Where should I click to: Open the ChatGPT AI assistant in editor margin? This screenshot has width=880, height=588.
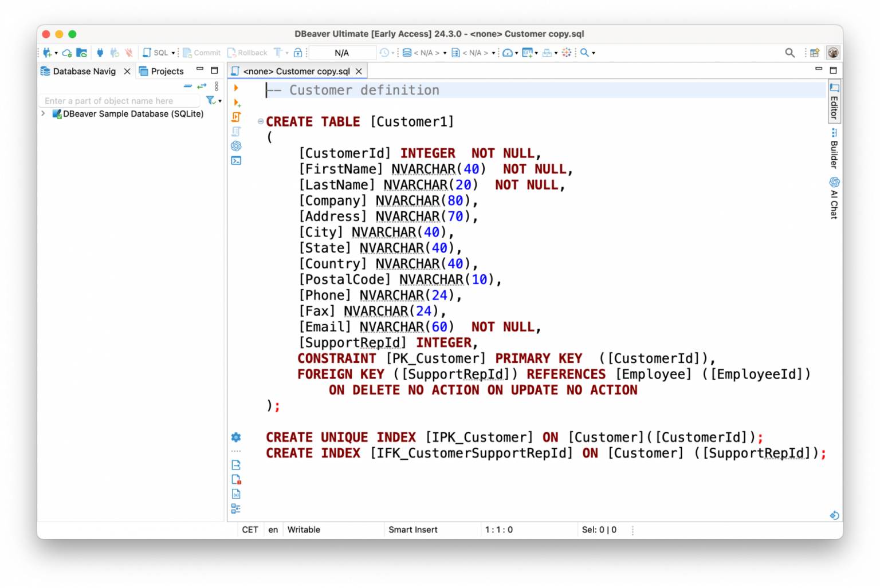pyautogui.click(x=237, y=146)
